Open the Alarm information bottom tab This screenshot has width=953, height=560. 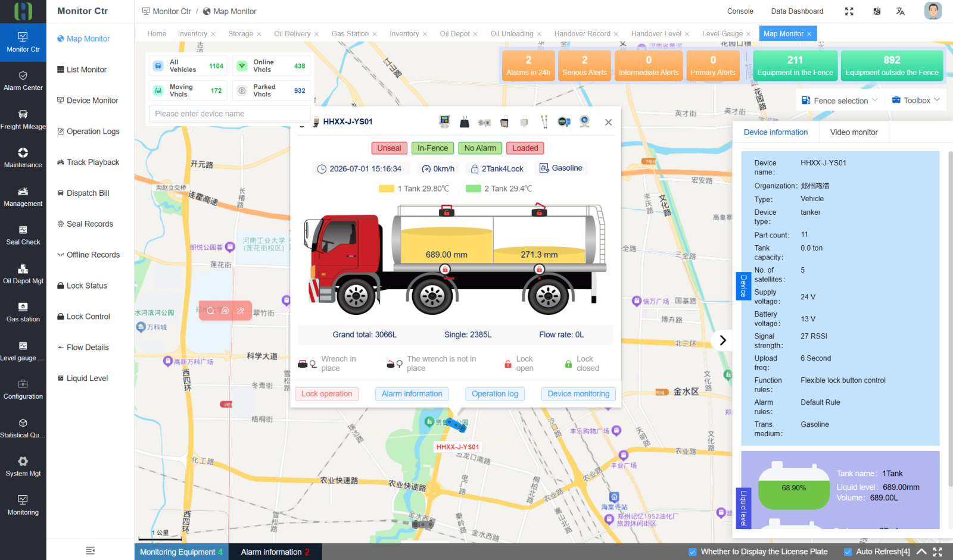tap(275, 552)
